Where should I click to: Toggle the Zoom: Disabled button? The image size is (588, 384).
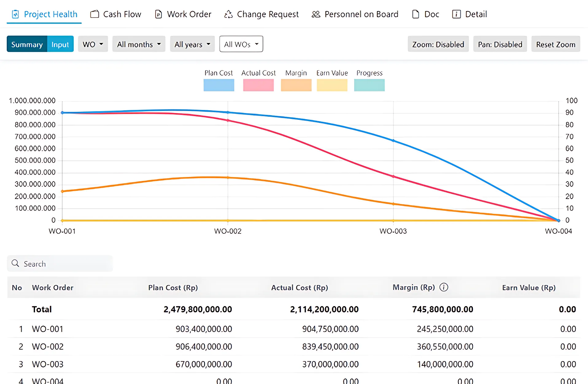pos(438,44)
